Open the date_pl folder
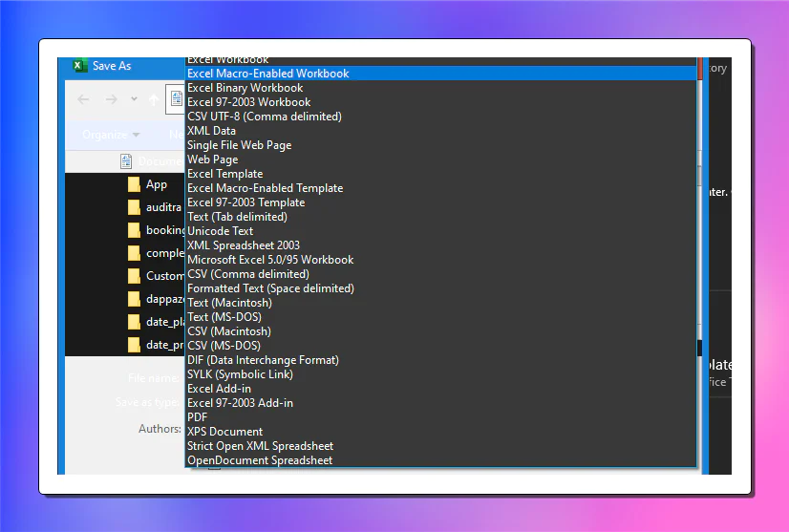The image size is (789, 532). tap(156, 322)
